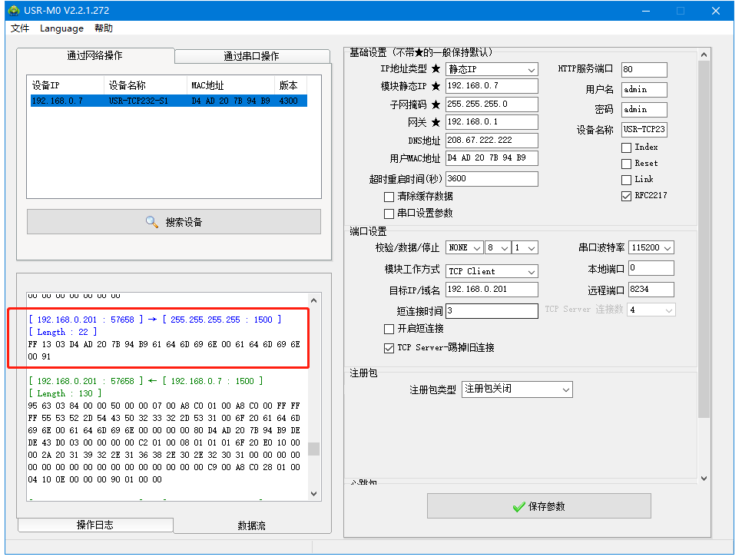Viewport: 742px width, 560px height.
Task: Toggle the Index checkbox
Action: point(626,147)
